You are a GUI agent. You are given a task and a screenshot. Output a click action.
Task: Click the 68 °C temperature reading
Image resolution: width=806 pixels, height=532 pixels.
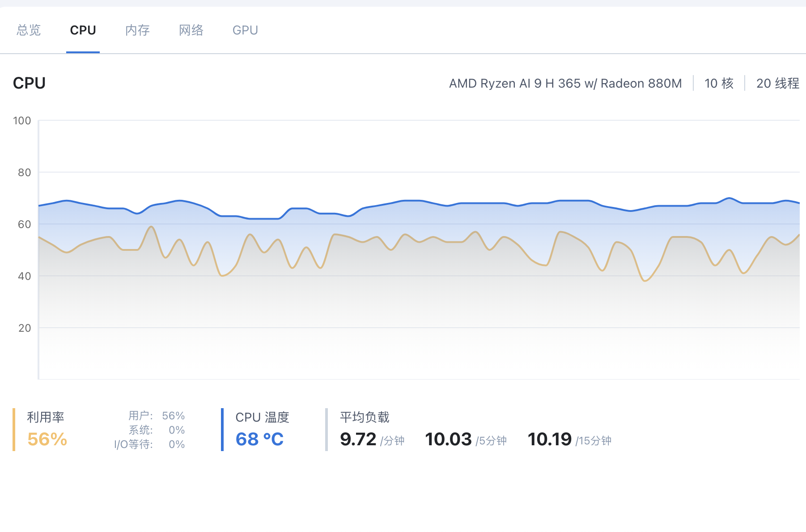tap(259, 439)
